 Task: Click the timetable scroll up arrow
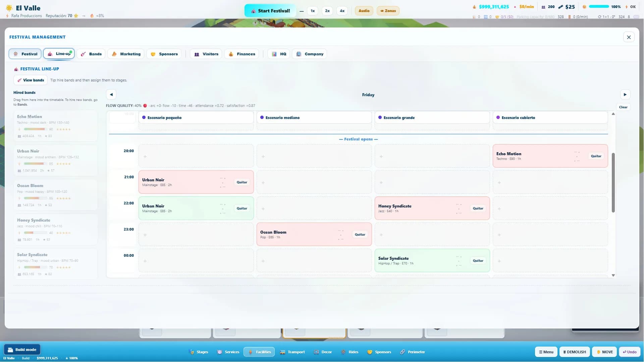click(613, 114)
